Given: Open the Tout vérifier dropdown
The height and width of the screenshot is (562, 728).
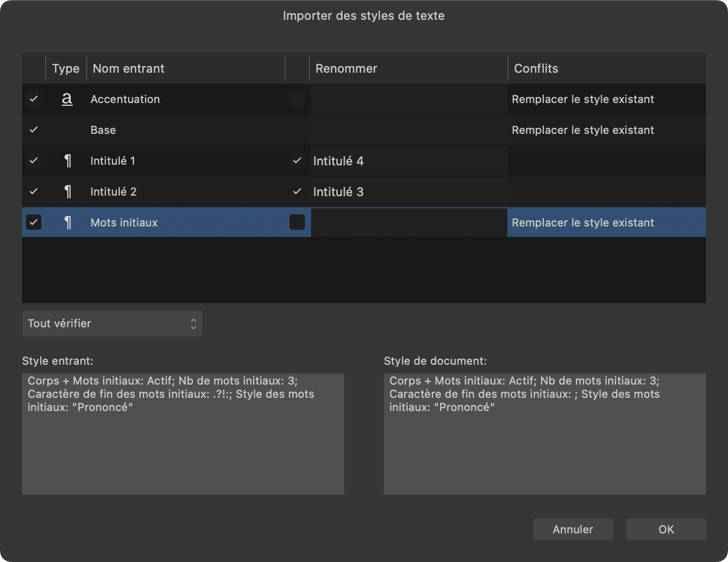Looking at the screenshot, I should (112, 323).
